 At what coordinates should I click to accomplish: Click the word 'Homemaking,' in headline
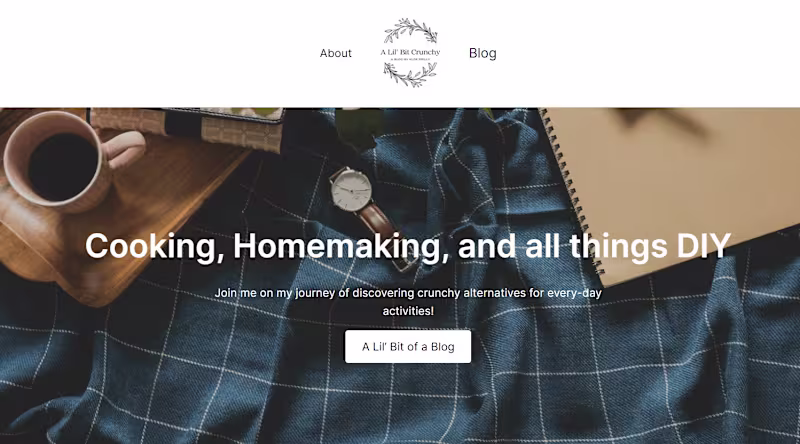(342, 247)
